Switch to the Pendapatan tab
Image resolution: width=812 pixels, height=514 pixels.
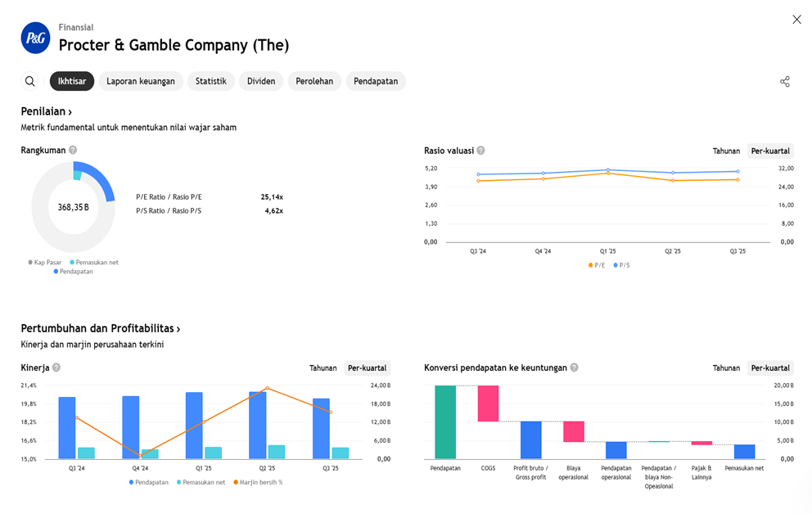[x=376, y=81]
